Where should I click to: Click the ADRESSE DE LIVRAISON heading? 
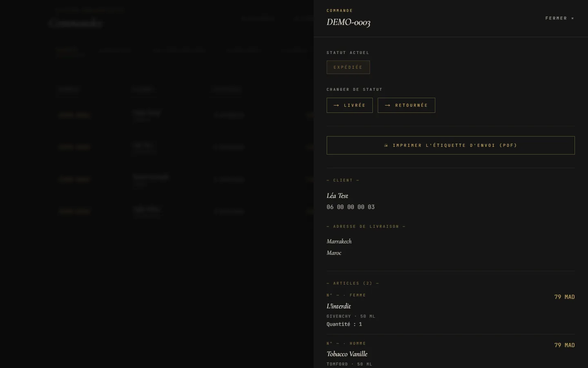coord(366,227)
